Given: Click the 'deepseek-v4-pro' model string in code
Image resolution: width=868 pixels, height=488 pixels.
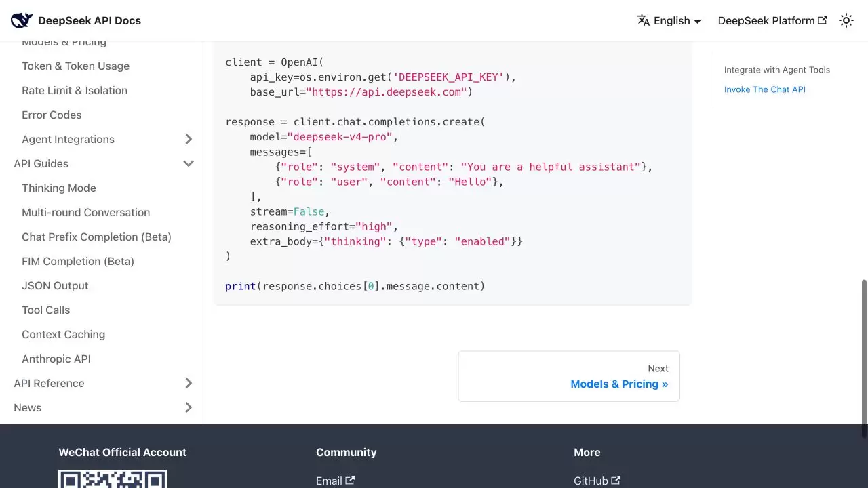Looking at the screenshot, I should point(340,137).
